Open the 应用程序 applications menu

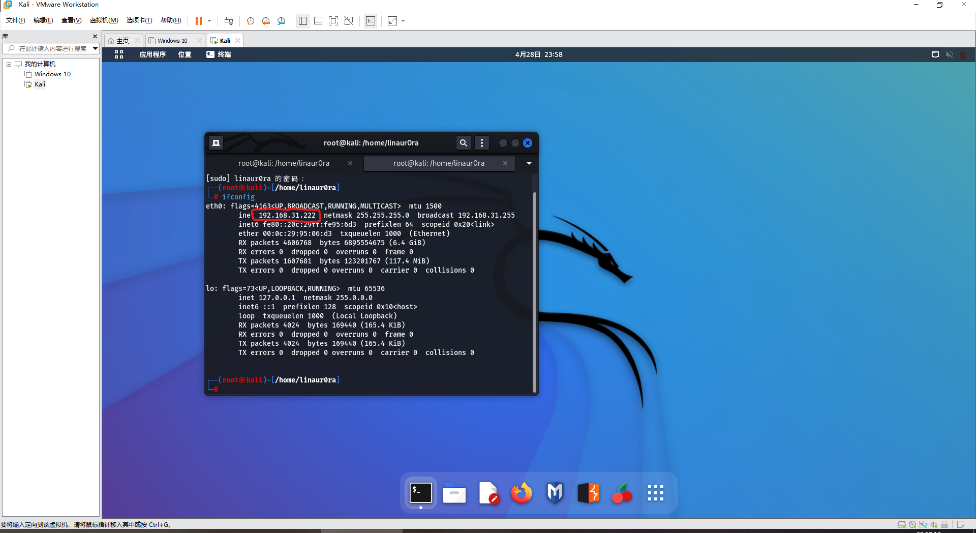(152, 54)
